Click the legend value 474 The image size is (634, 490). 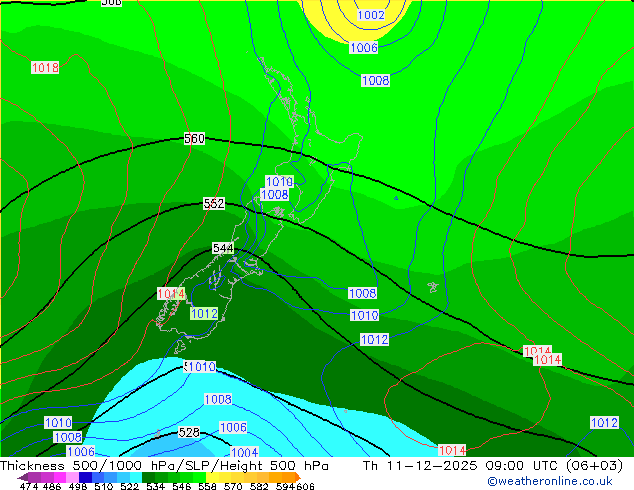pyautogui.click(x=29, y=486)
